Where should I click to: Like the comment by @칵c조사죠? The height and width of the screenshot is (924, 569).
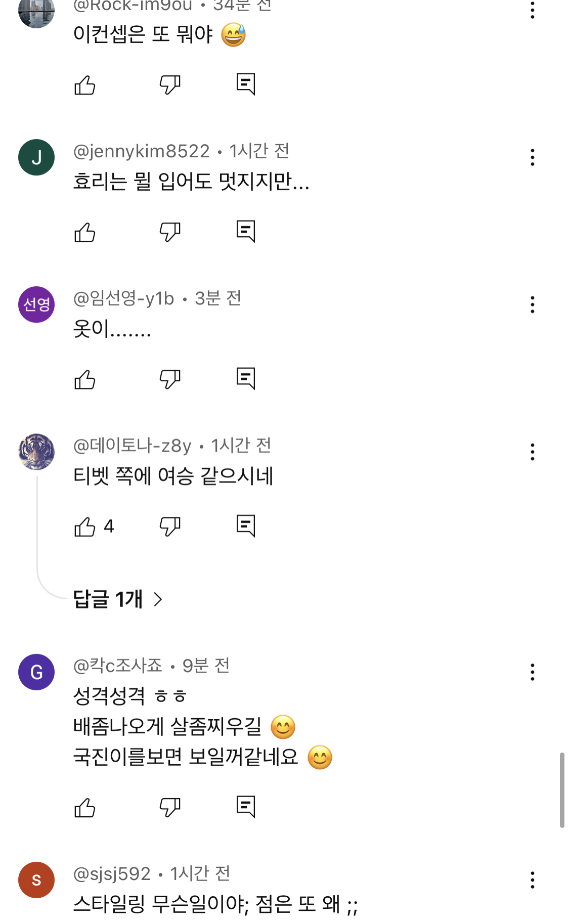pos(85,808)
